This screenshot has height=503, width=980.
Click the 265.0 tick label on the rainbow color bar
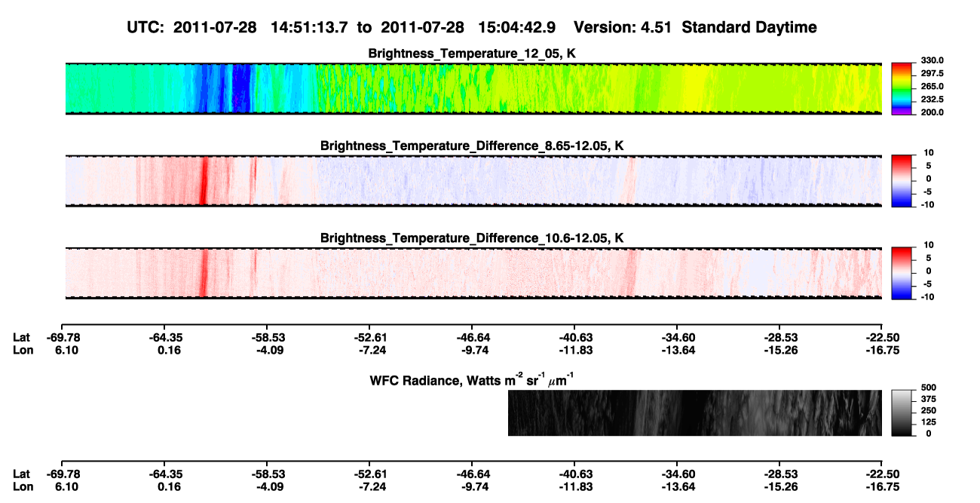click(x=931, y=86)
